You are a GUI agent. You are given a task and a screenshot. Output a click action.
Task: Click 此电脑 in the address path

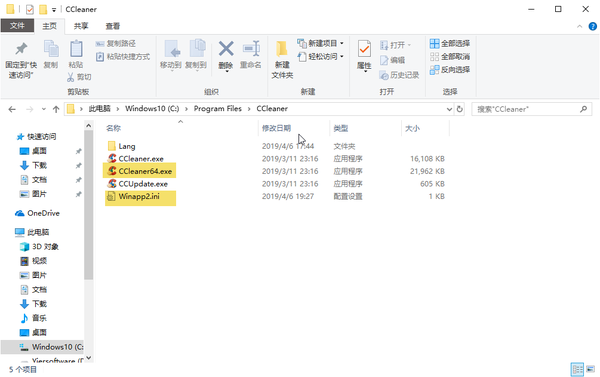pos(99,109)
